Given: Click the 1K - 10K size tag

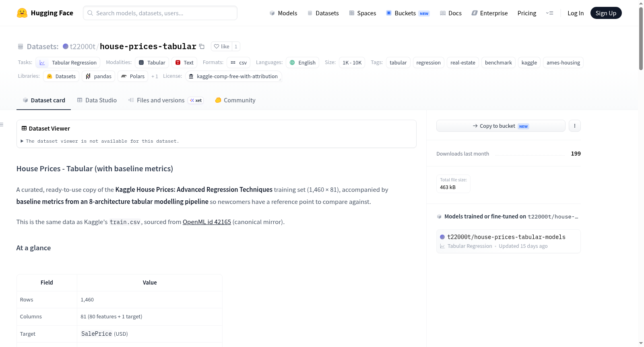Looking at the screenshot, I should coord(352,62).
